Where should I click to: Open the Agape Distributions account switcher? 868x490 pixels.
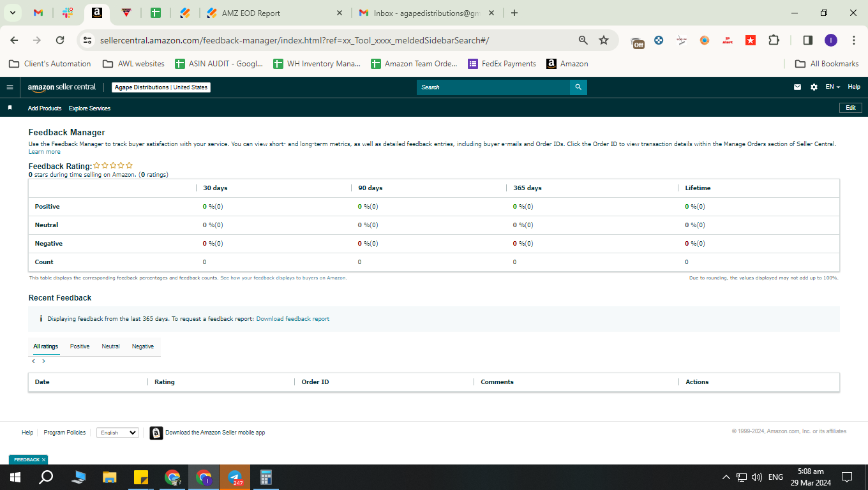point(161,87)
